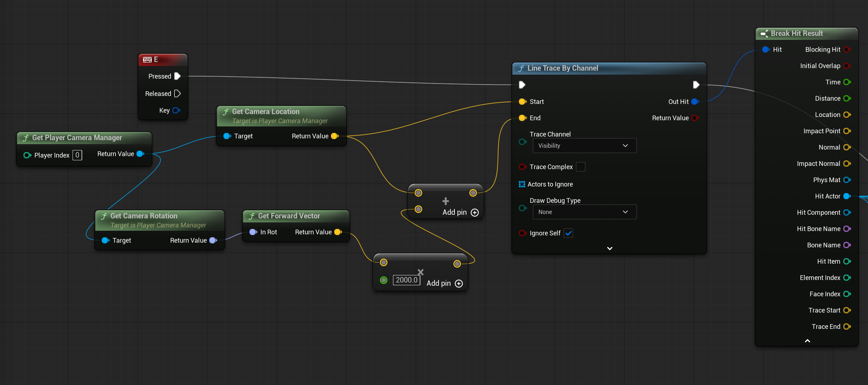Expand Line Trace By Channel advanced pins
The image size is (868, 385).
tap(610, 248)
